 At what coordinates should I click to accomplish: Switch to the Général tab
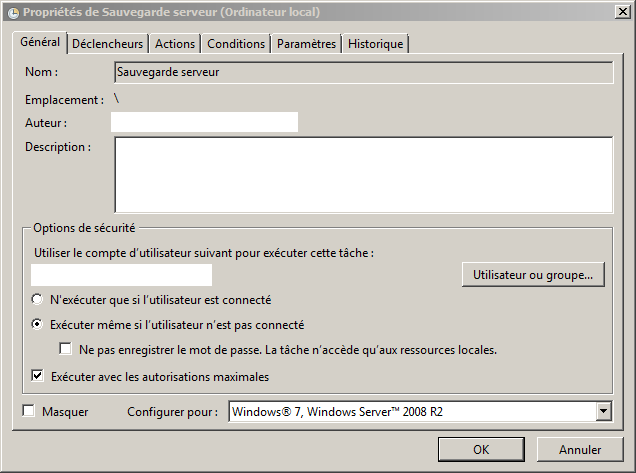click(40, 42)
